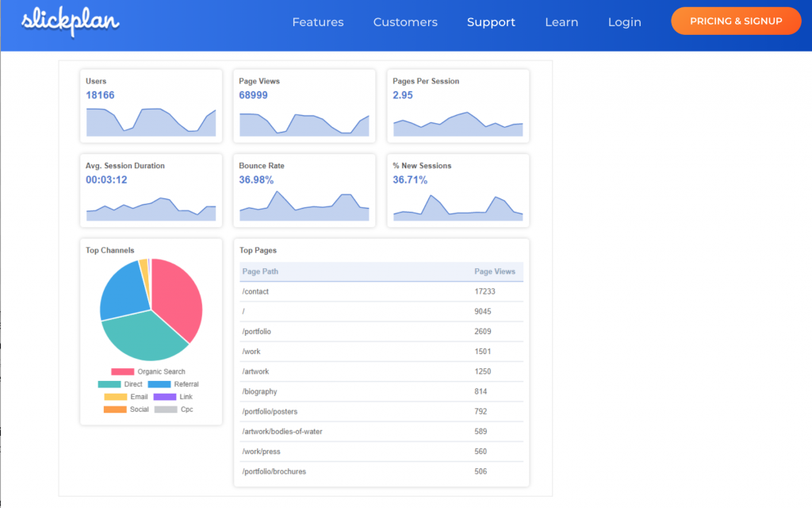Image resolution: width=812 pixels, height=508 pixels.
Task: Open the Features menu item
Action: point(317,22)
